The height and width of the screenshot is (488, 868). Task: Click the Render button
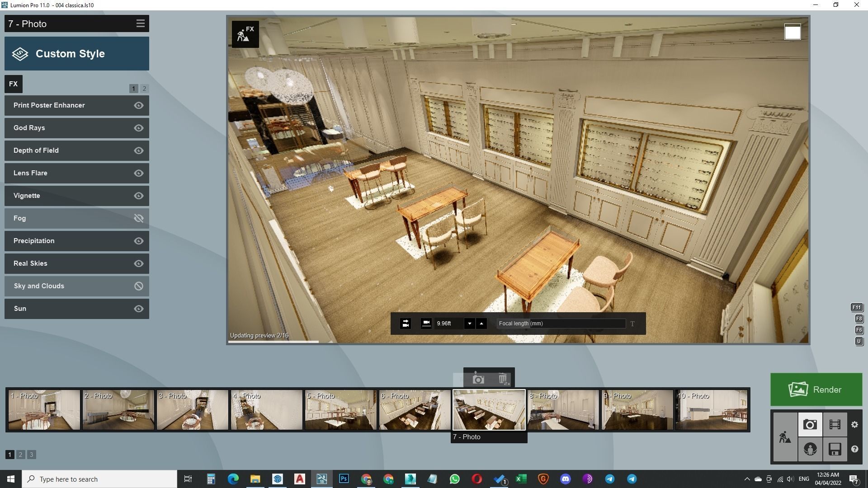pyautogui.click(x=816, y=389)
